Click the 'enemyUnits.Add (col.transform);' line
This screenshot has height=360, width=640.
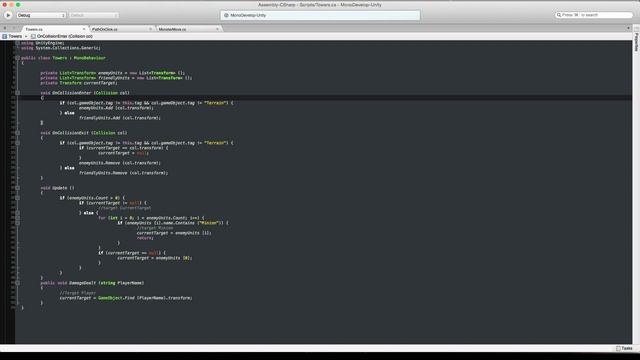(x=116, y=108)
